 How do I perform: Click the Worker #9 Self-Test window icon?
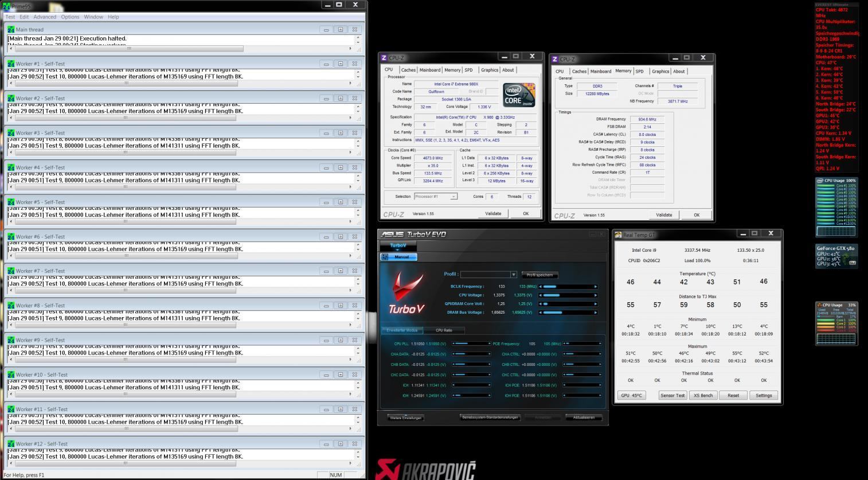(x=11, y=340)
